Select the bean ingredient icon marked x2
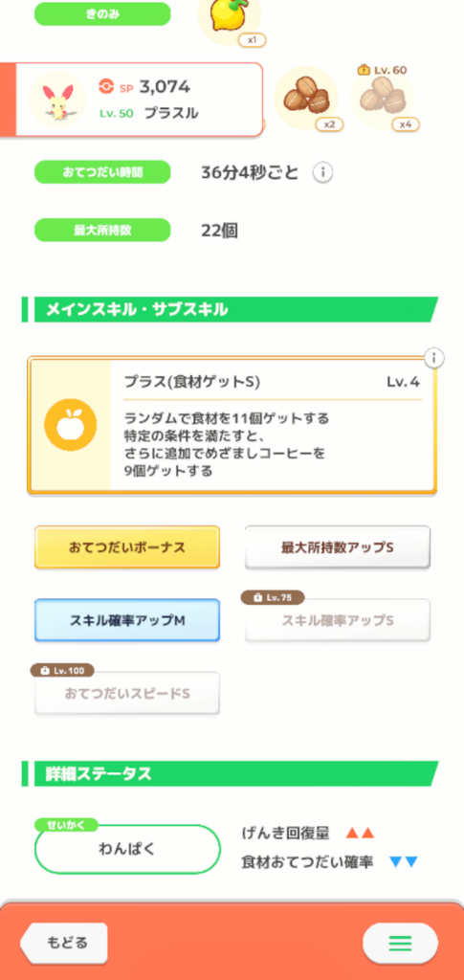This screenshot has height=980, width=464. (306, 98)
